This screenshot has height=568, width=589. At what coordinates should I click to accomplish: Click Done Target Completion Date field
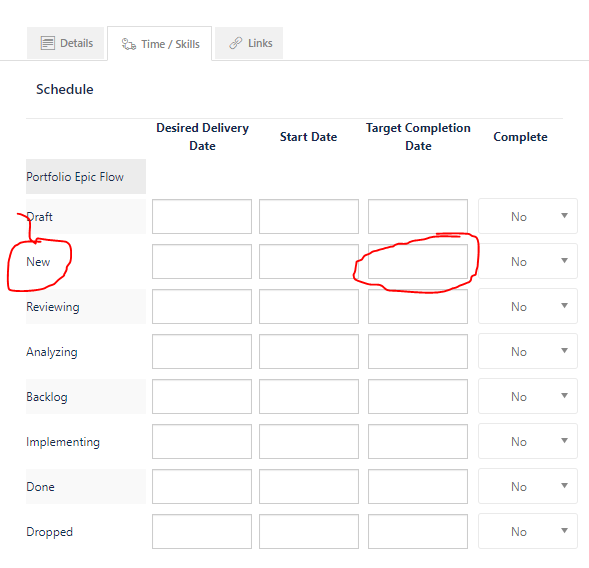(418, 487)
